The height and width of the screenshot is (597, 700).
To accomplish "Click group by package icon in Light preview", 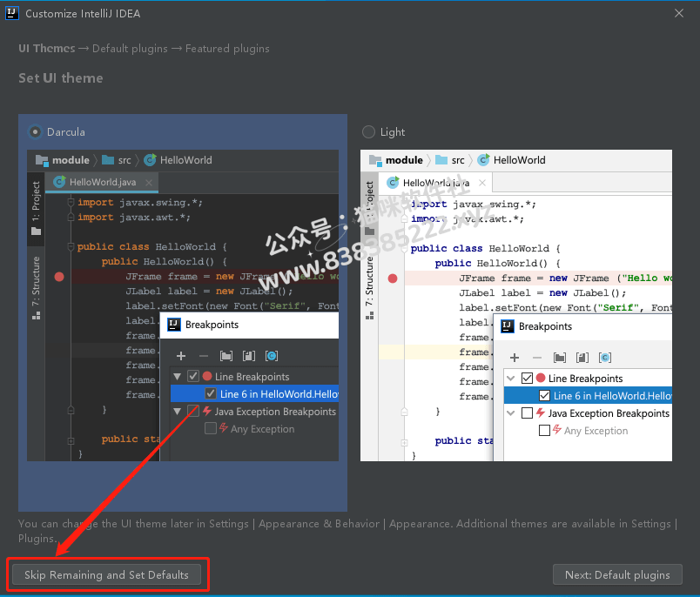I will [560, 358].
